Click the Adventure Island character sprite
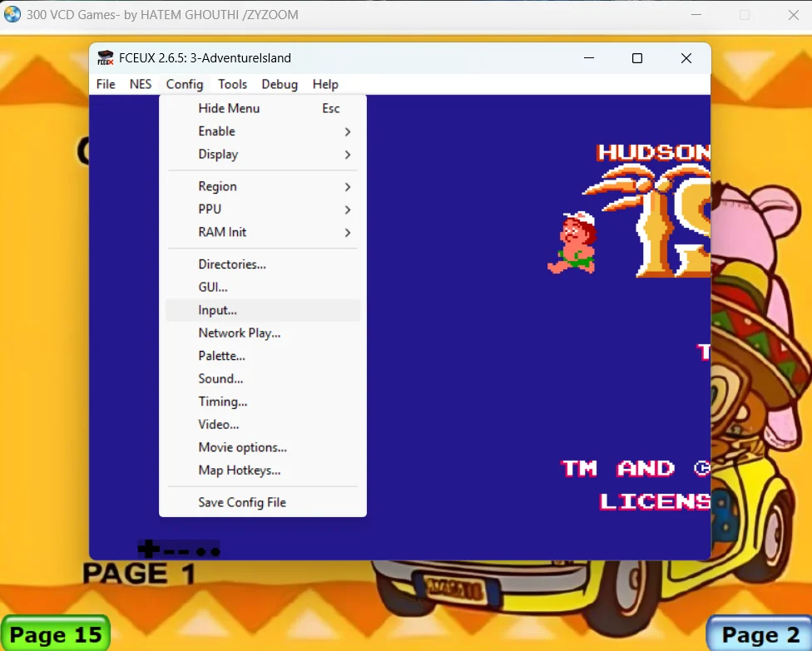The image size is (812, 651). 572,242
